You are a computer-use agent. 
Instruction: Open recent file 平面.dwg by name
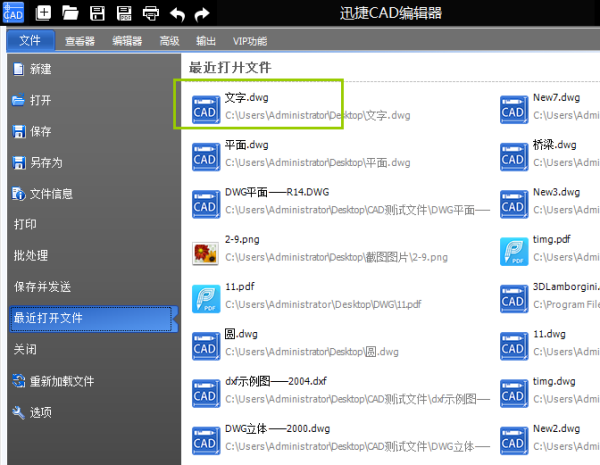pyautogui.click(x=247, y=145)
